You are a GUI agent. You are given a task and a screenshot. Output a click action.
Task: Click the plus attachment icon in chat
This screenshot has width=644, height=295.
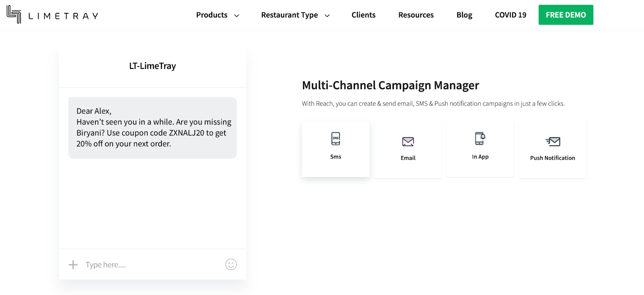[x=73, y=265]
